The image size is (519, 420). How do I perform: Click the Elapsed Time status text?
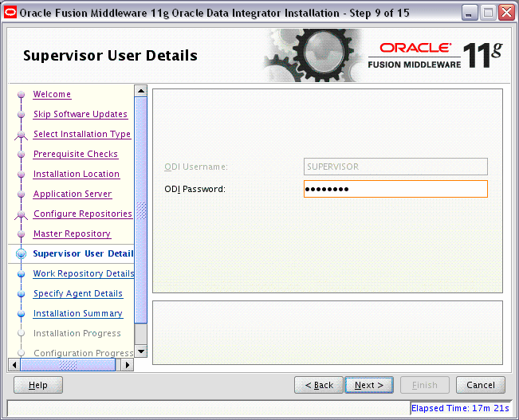click(460, 408)
